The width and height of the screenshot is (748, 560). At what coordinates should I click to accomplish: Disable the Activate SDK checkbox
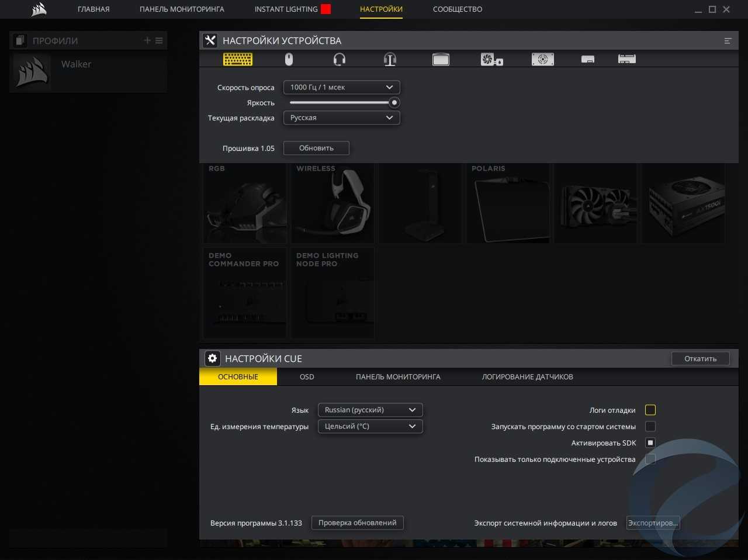(x=650, y=443)
